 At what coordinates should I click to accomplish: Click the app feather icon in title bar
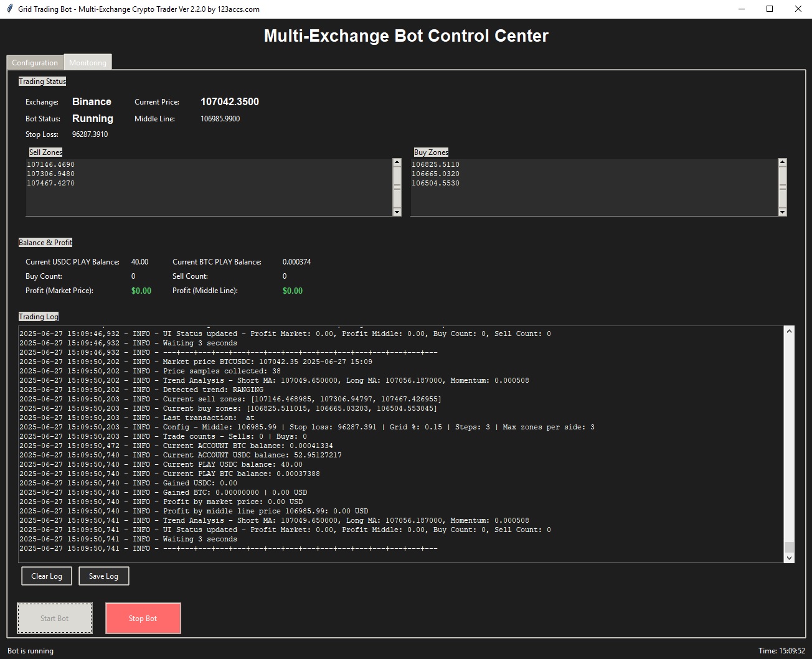tap(9, 9)
